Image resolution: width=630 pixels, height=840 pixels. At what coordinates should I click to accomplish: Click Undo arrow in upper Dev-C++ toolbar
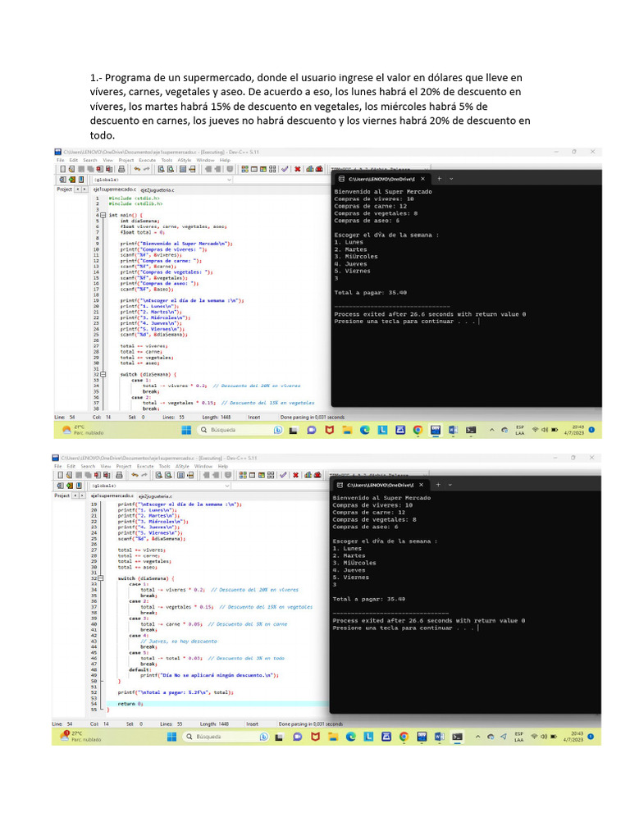point(135,169)
